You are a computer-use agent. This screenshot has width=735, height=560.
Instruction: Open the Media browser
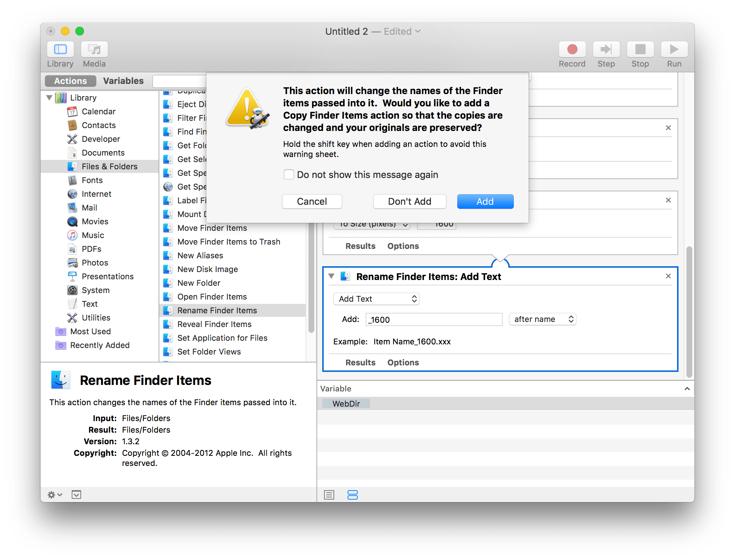click(94, 52)
